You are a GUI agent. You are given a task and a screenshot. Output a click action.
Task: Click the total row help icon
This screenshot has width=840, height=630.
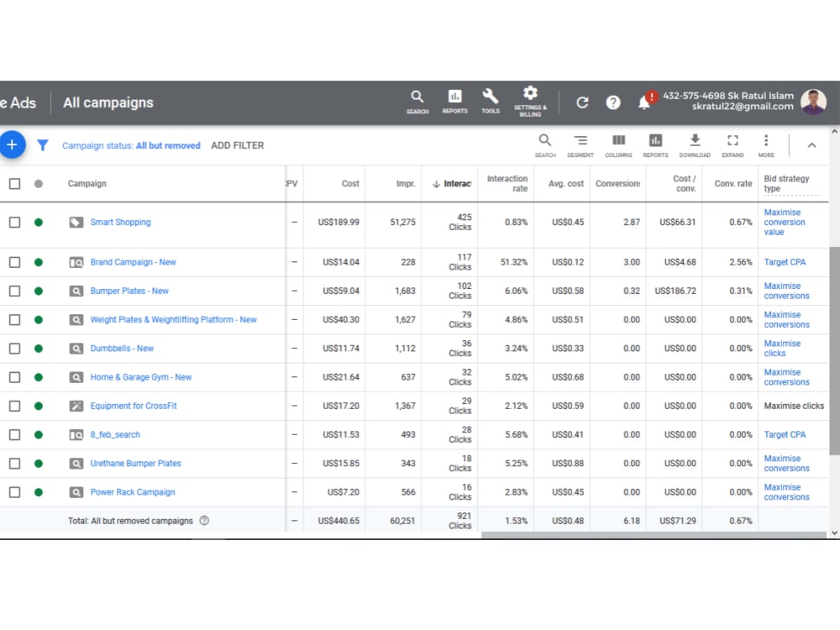pyautogui.click(x=204, y=521)
